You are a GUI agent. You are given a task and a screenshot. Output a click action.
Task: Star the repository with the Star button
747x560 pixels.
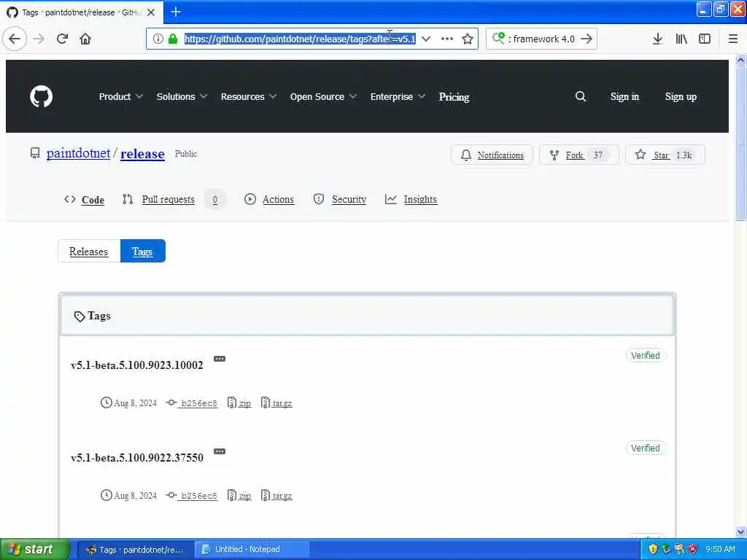pyautogui.click(x=665, y=155)
